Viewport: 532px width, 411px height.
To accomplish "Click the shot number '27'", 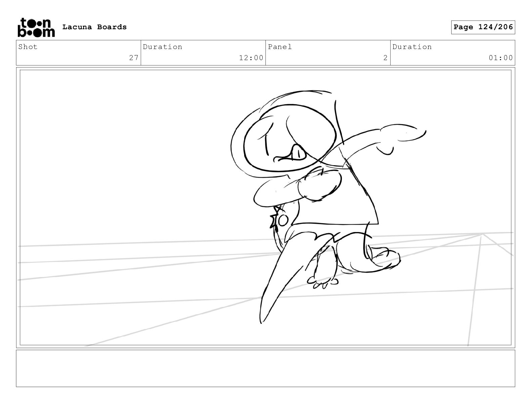I will (134, 58).
